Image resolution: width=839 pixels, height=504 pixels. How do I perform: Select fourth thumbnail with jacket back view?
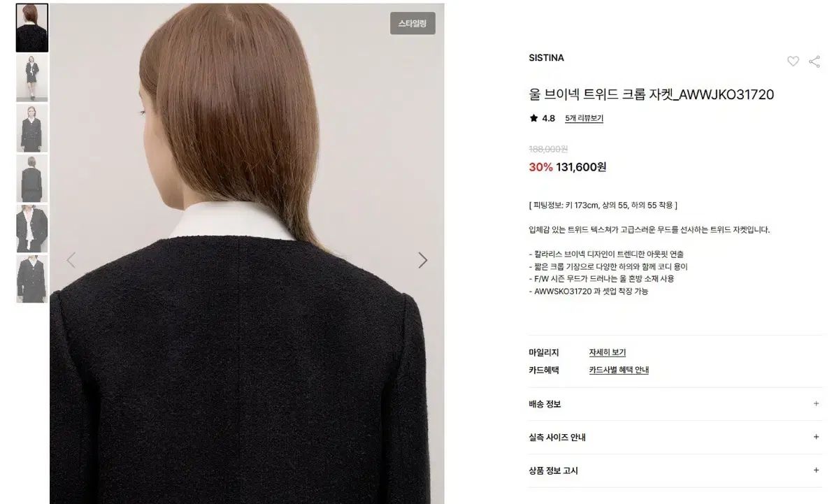(x=32, y=179)
